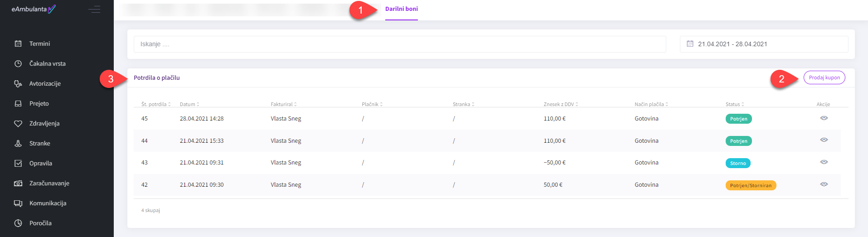This screenshot has height=237, width=868.
Task: Open Poročila in the sidebar menu
Action: [x=40, y=223]
